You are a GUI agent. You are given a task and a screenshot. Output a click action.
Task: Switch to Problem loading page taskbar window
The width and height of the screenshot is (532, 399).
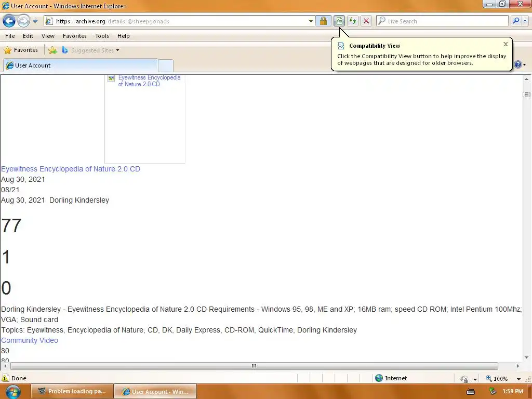tap(72, 391)
